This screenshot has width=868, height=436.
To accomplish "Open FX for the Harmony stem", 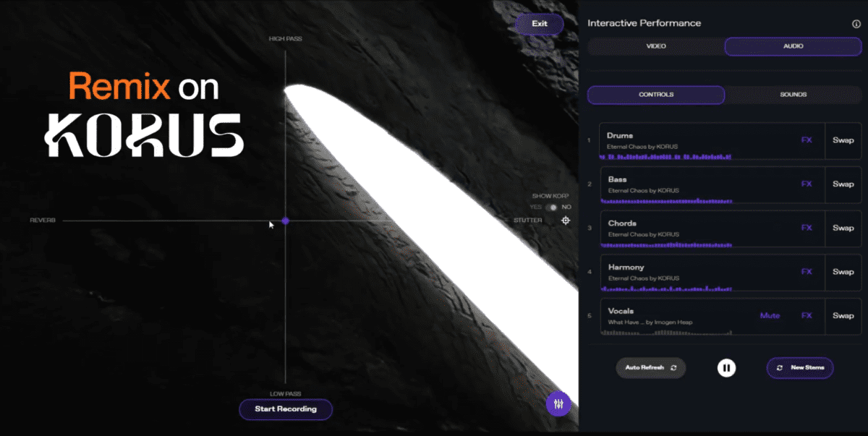I will tap(807, 272).
